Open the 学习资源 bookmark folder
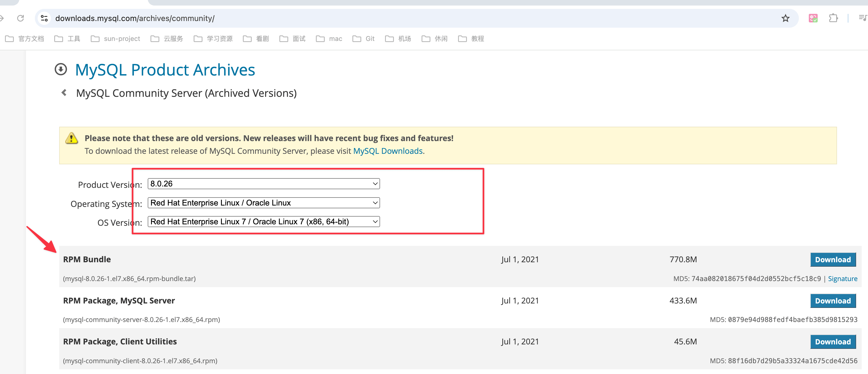868x374 pixels. pyautogui.click(x=213, y=39)
